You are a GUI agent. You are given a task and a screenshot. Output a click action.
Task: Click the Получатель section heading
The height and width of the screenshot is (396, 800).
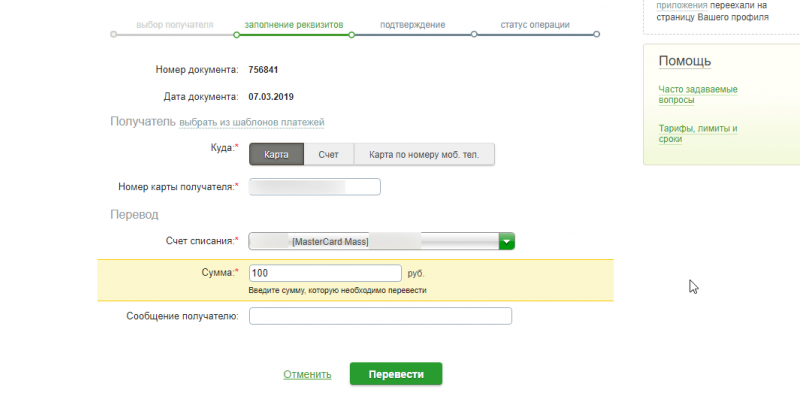(x=143, y=122)
